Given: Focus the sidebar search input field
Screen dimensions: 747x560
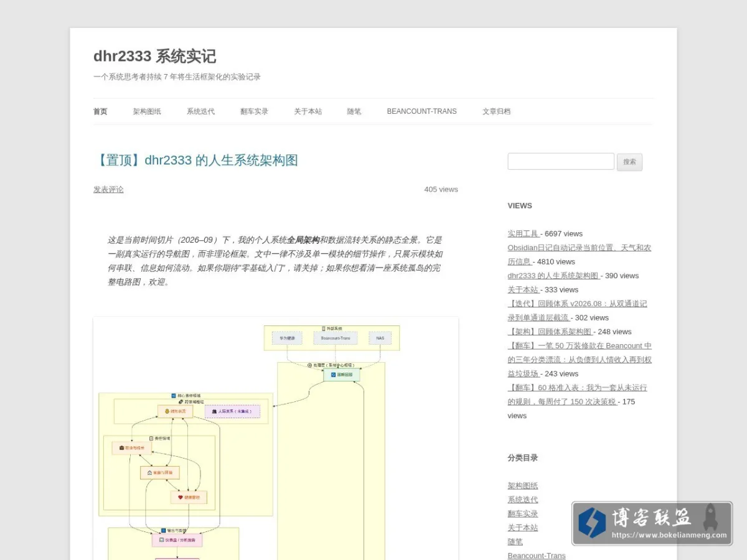Looking at the screenshot, I should (561, 161).
